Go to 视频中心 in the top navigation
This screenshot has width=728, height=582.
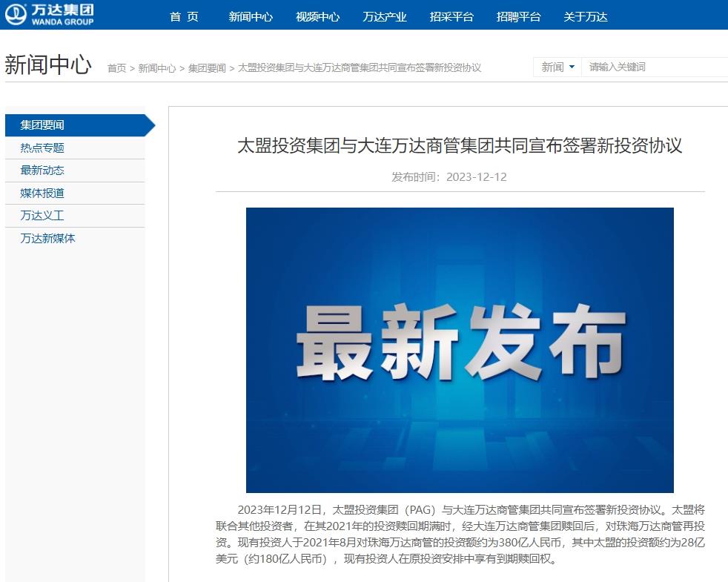[317, 17]
